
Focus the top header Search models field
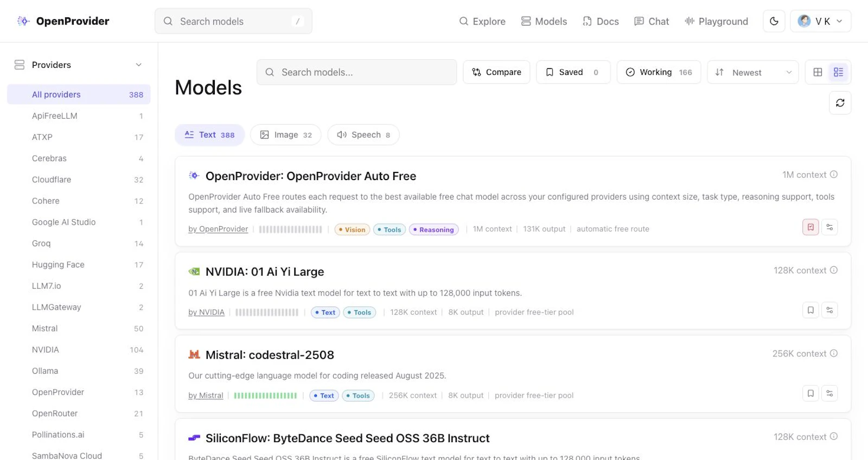[x=233, y=21]
